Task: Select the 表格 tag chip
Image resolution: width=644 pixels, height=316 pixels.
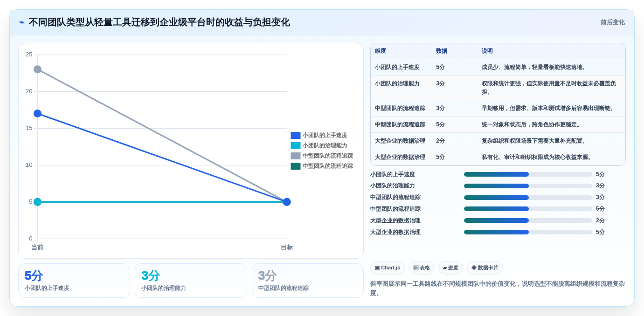Action: tap(421, 268)
